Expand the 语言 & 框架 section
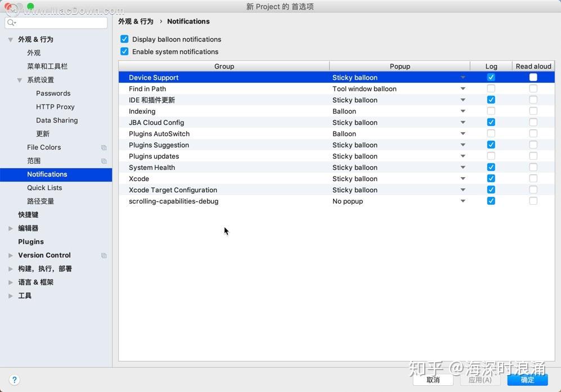This screenshot has width=561, height=392. point(10,282)
